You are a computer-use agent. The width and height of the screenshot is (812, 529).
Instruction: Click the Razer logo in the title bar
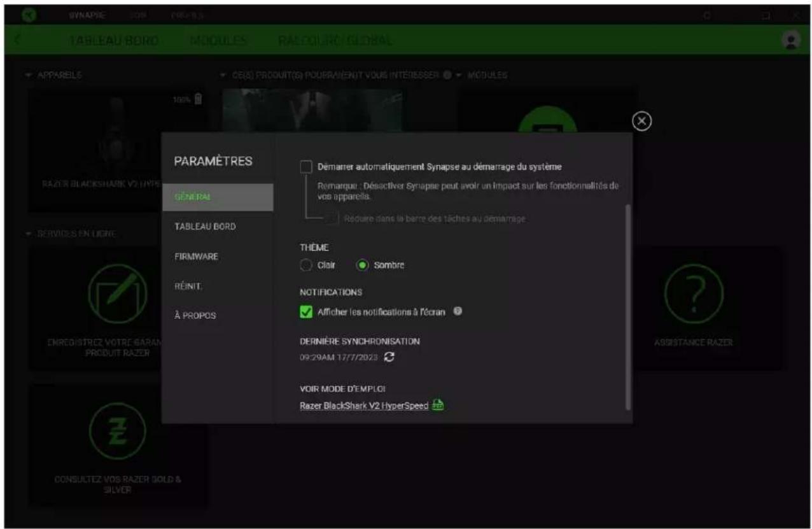[x=27, y=14]
